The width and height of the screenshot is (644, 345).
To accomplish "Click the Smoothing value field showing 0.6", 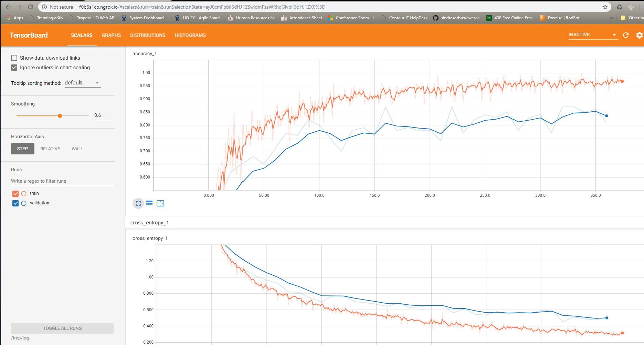I will 104,115.
